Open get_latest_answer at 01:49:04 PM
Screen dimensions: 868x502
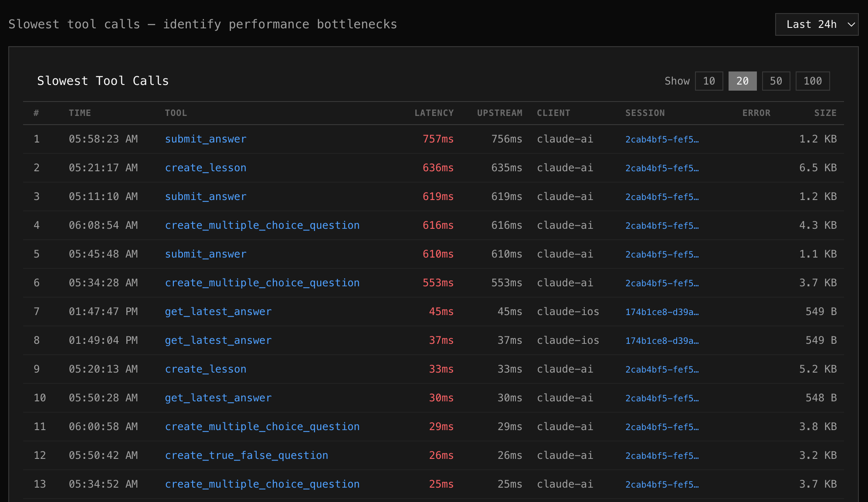pyautogui.click(x=218, y=340)
